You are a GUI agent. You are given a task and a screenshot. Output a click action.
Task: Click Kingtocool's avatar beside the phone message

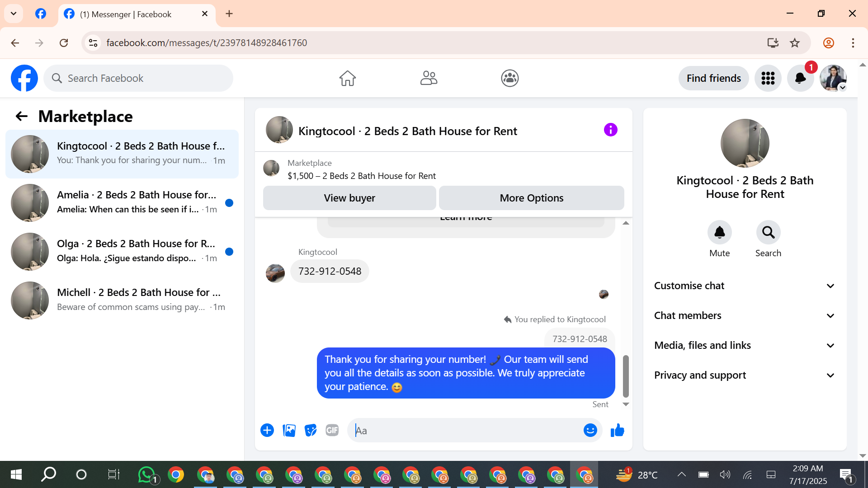[x=275, y=273]
